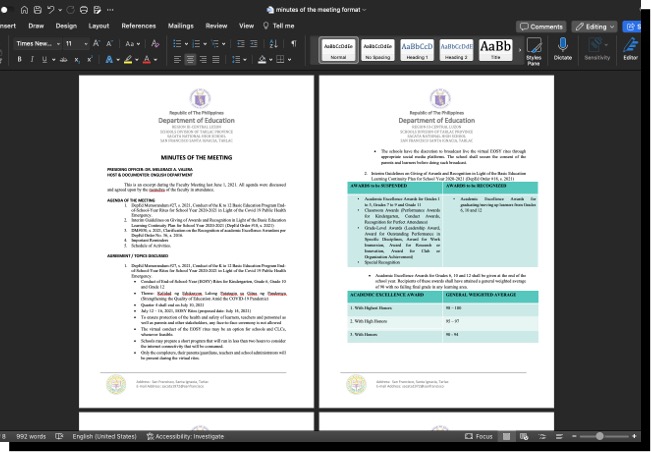
Task: Toggle center alignment
Action: (190, 60)
